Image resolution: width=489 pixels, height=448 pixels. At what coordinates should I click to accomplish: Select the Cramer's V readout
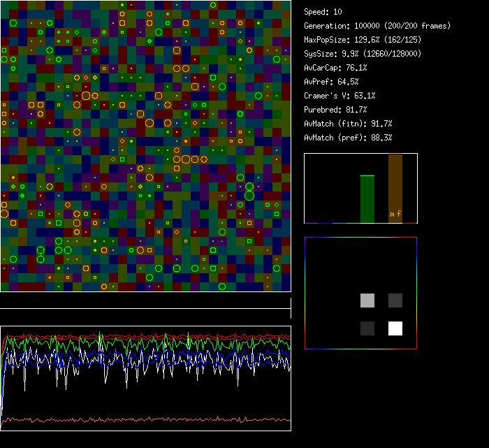click(340, 96)
